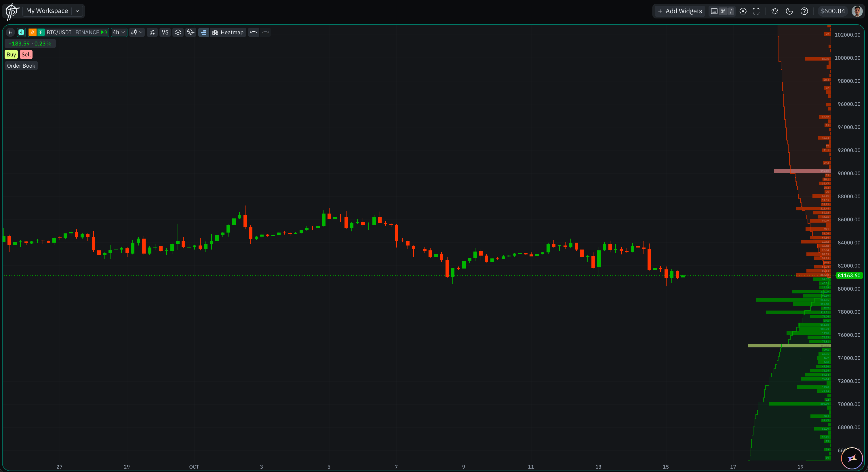Click the green live signal icon beside BINANCE
Image resolution: width=868 pixels, height=472 pixels.
click(104, 32)
